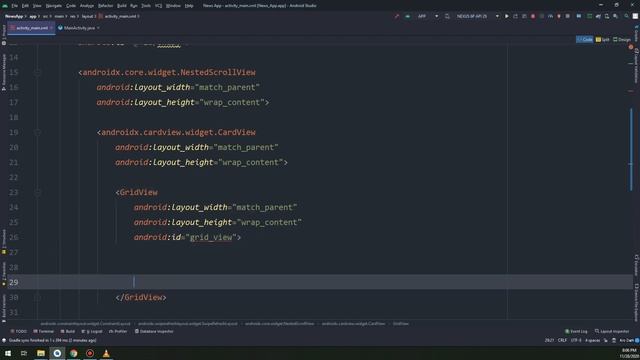Click the CRLF line separator indicator
Image resolution: width=640 pixels, height=360 pixels.
click(x=562, y=340)
